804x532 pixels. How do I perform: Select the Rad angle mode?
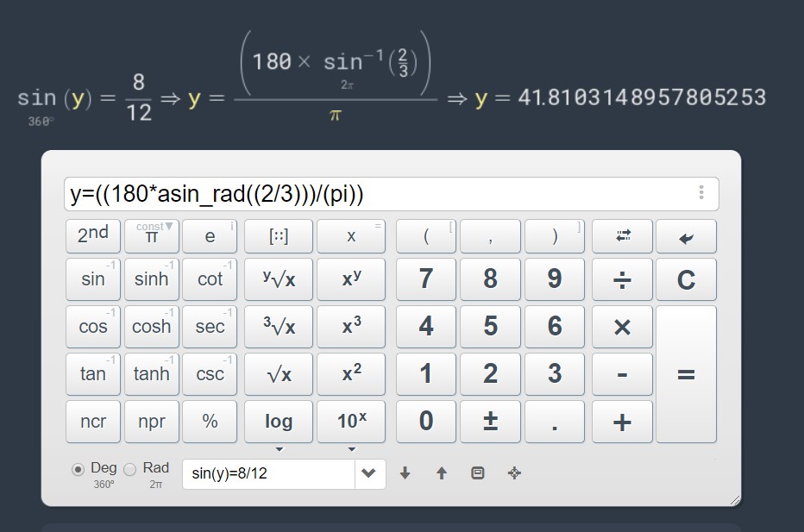[x=130, y=469]
